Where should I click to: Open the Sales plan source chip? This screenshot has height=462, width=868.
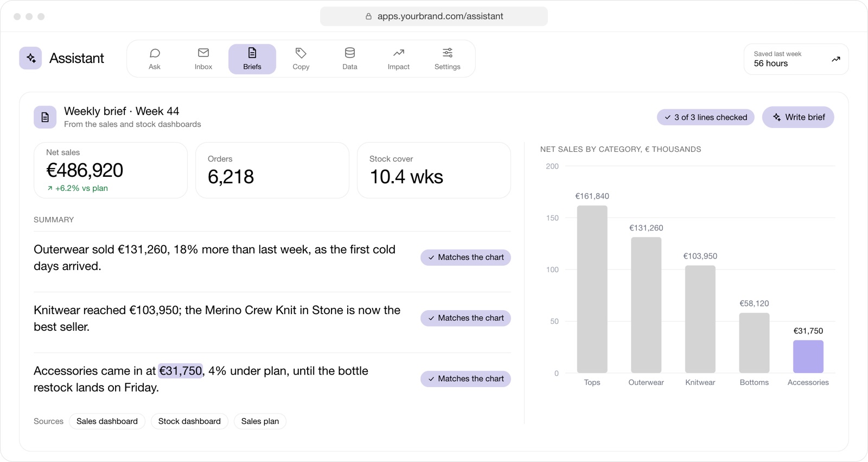pos(260,421)
